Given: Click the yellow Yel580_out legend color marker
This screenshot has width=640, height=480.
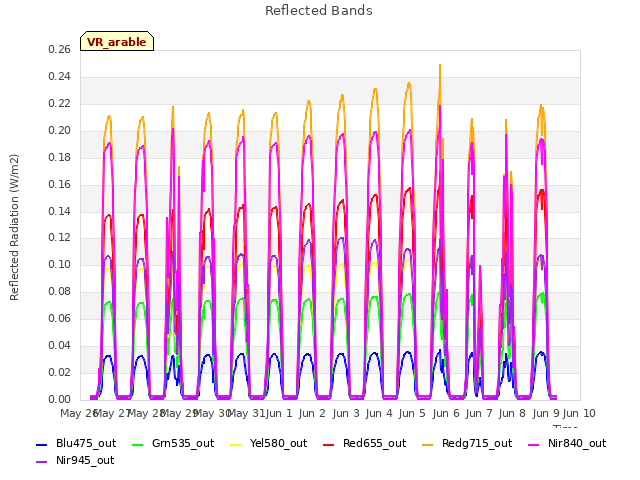Looking at the screenshot, I should (236, 444).
